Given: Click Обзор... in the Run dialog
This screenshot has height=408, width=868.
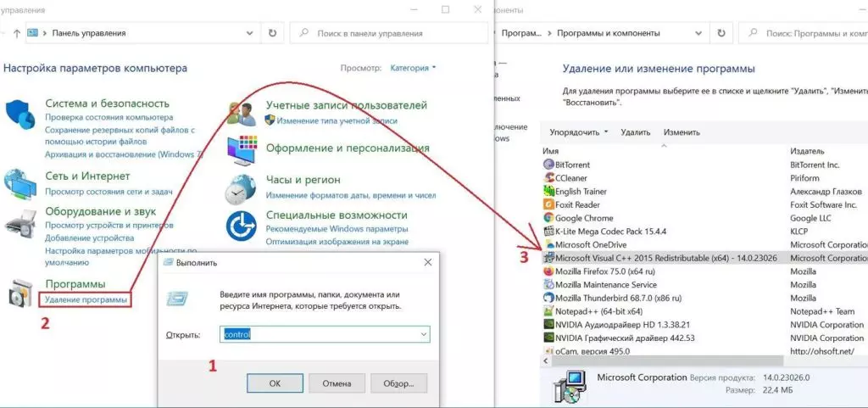Looking at the screenshot, I should (398, 383).
